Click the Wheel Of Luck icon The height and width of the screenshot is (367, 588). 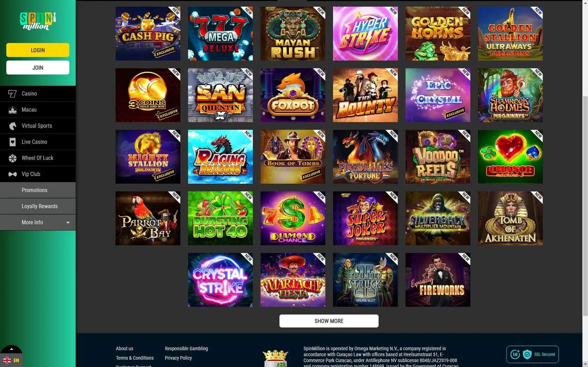click(13, 158)
